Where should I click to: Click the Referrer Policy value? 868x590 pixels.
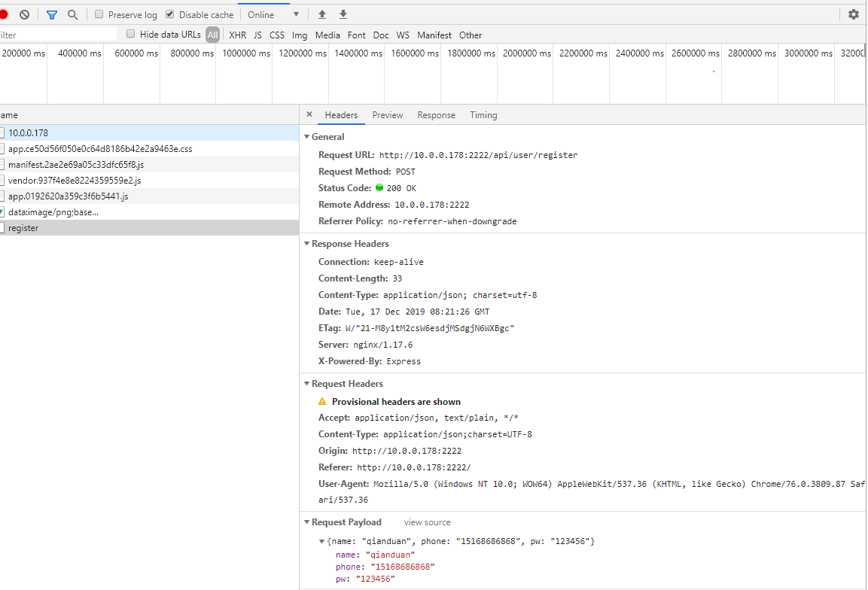(x=452, y=221)
